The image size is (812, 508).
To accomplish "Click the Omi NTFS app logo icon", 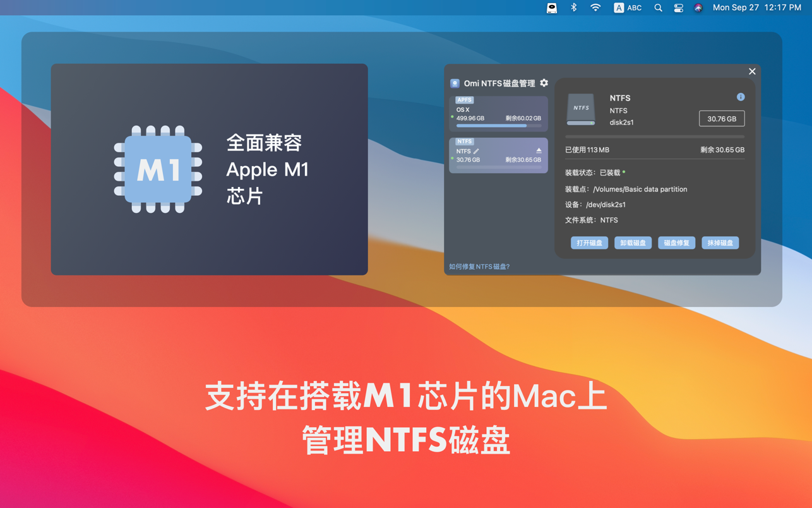I will 455,83.
